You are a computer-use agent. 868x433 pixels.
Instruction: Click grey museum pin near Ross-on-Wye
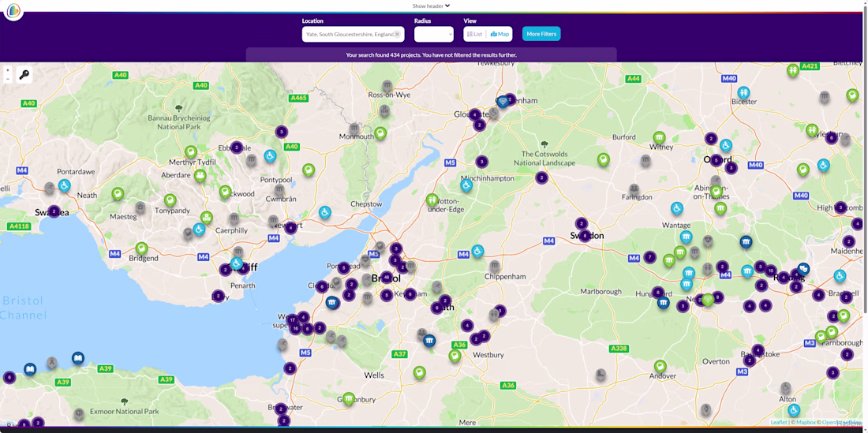click(x=387, y=85)
